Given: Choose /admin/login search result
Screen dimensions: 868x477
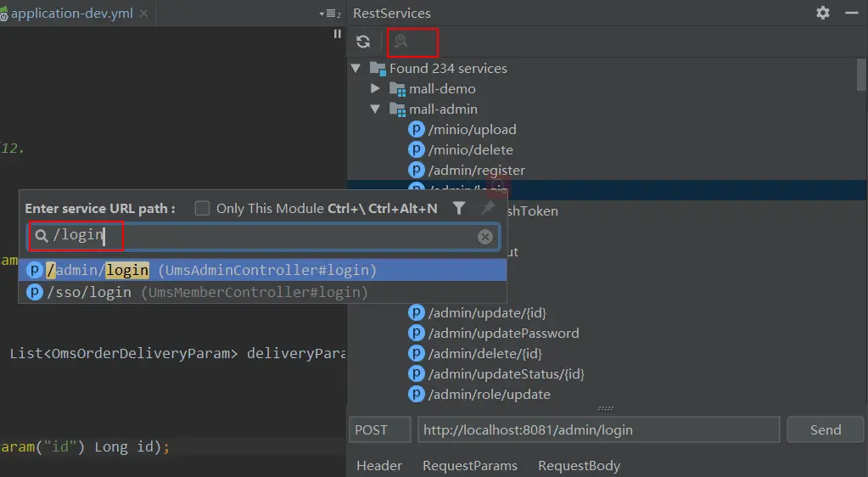Looking at the screenshot, I should 263,271.
